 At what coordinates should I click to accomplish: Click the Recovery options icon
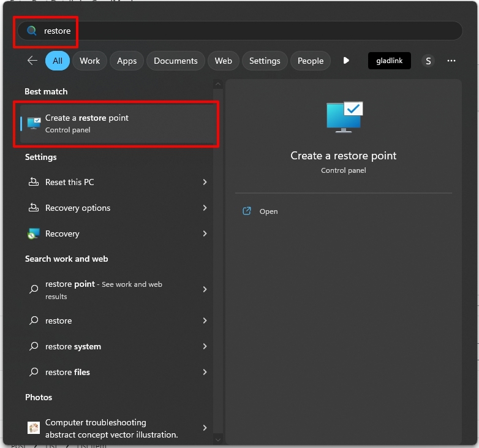tap(34, 208)
